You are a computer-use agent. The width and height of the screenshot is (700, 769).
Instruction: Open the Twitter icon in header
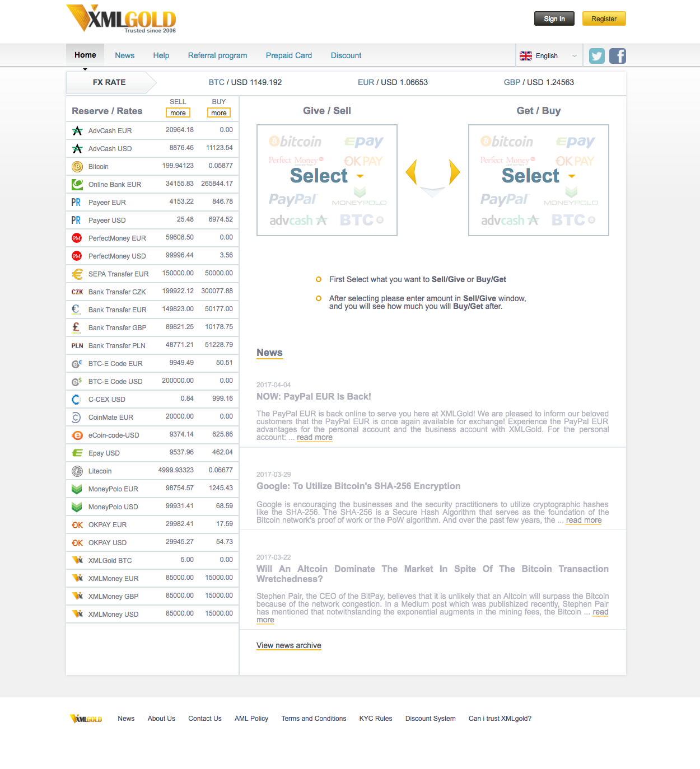coord(597,56)
